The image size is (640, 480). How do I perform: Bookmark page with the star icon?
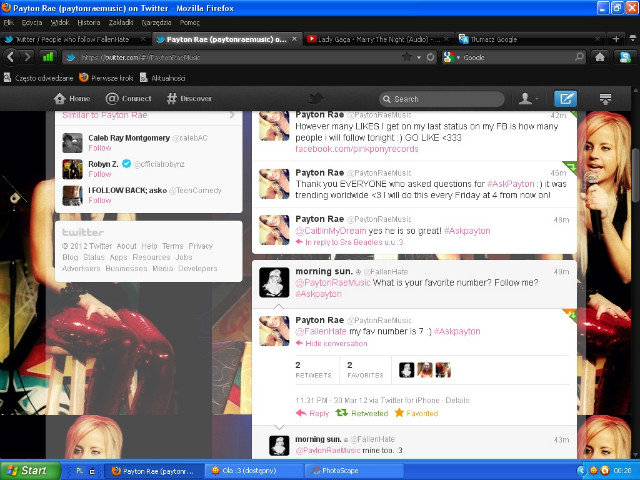tap(407, 57)
